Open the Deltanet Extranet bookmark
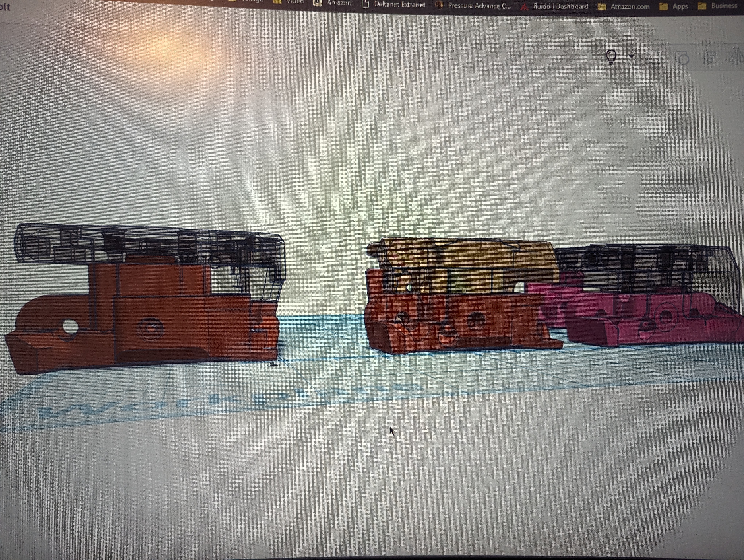The image size is (744, 560). click(394, 5)
